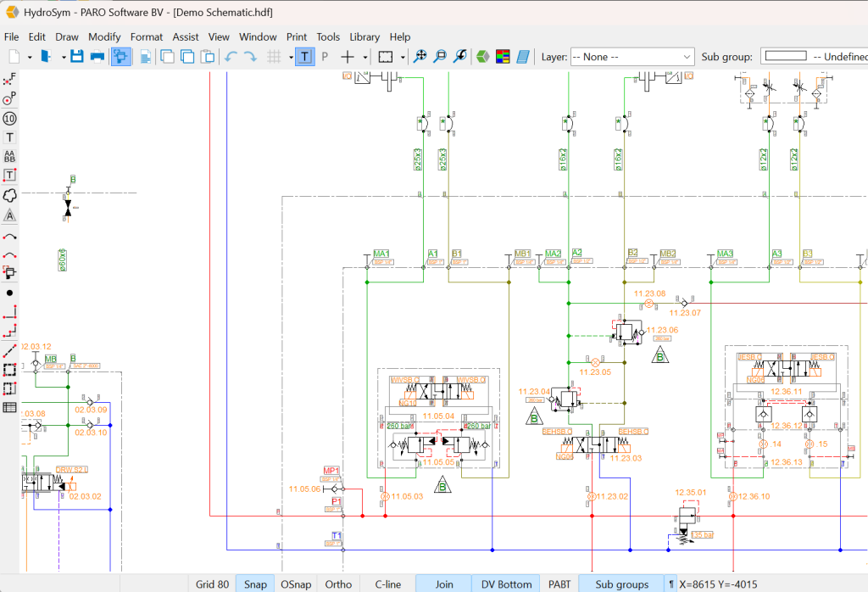The width and height of the screenshot is (868, 592).
Task: Open the Edit menu
Action: [37, 36]
